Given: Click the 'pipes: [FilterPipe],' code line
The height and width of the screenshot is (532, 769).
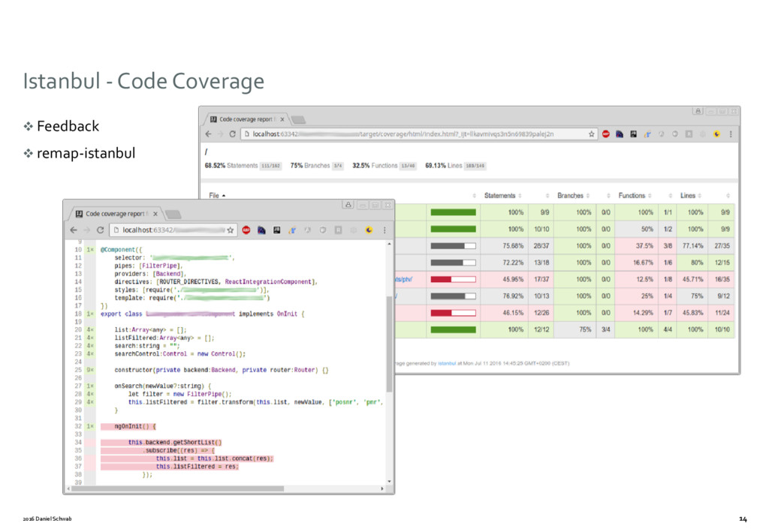Looking at the screenshot, I should pyautogui.click(x=148, y=266).
